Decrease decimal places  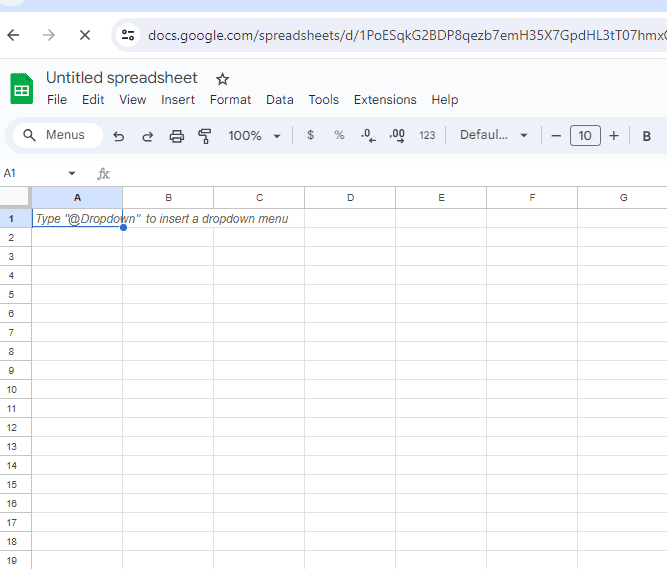[x=368, y=136]
